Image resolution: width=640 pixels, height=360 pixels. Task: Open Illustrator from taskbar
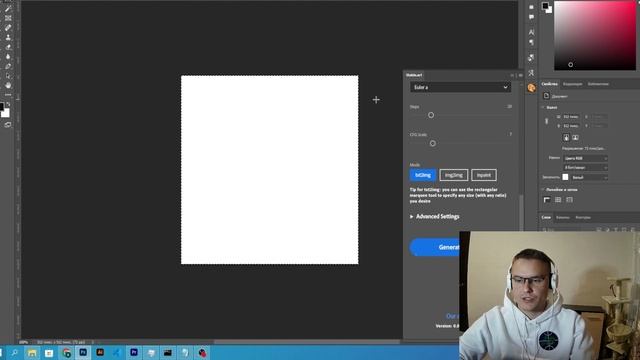click(x=100, y=353)
